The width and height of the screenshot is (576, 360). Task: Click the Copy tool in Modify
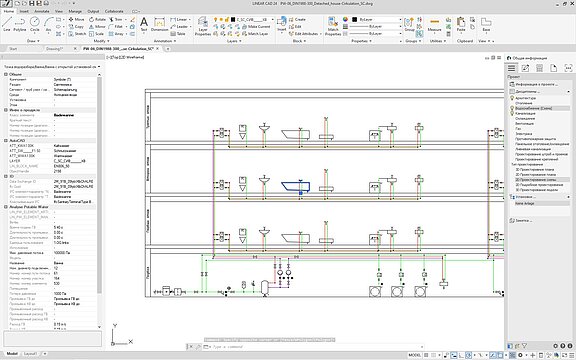76,26
